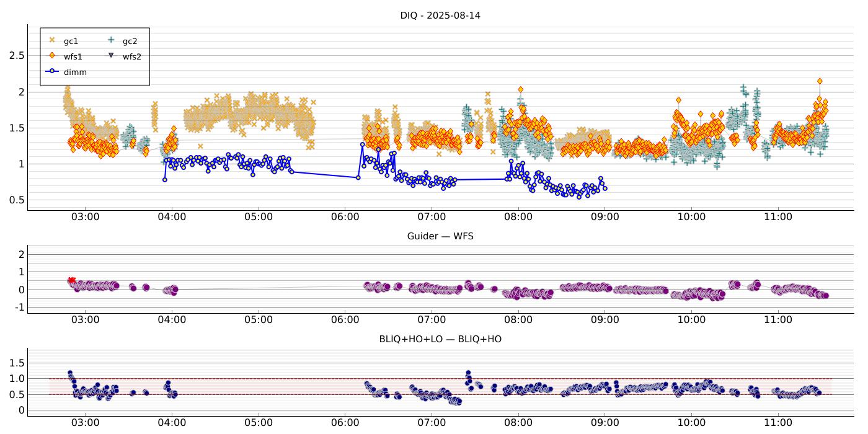Viewport: 868px width, 434px height.
Task: Click the gc2 teal plus marker in legend
Action: (111, 40)
